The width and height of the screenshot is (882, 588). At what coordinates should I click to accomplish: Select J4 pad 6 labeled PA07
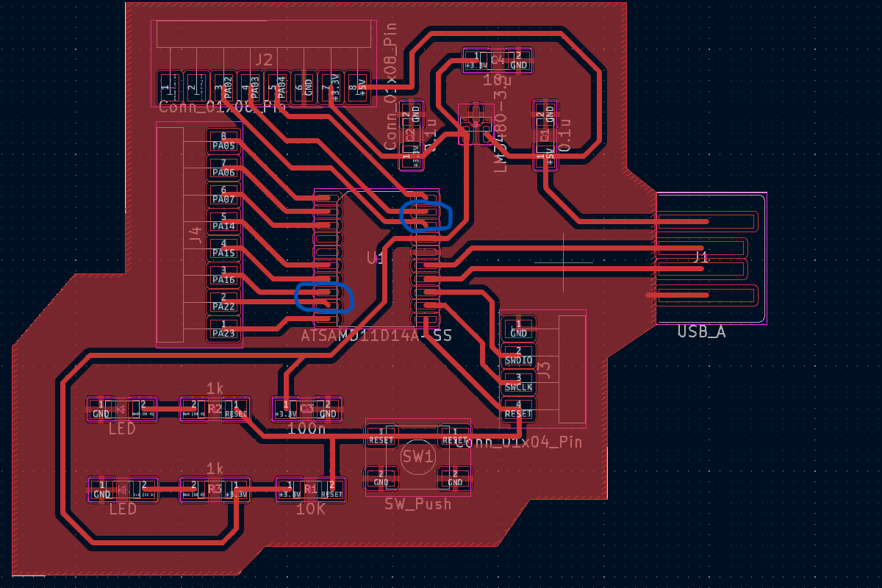(x=223, y=195)
